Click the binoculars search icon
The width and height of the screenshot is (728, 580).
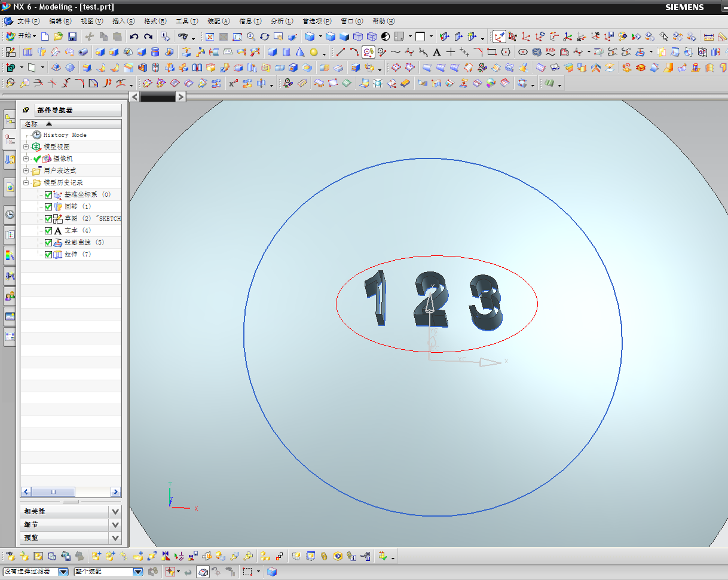pos(183,36)
